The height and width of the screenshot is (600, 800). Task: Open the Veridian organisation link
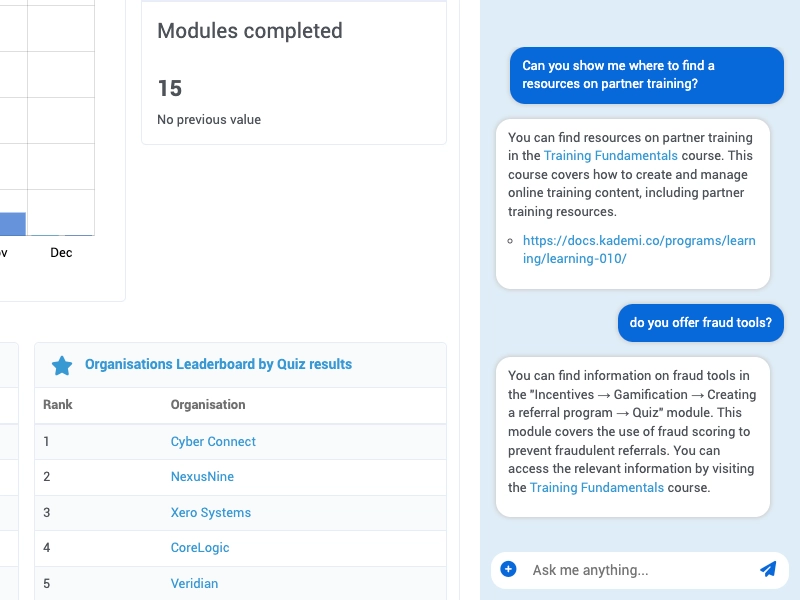point(194,583)
